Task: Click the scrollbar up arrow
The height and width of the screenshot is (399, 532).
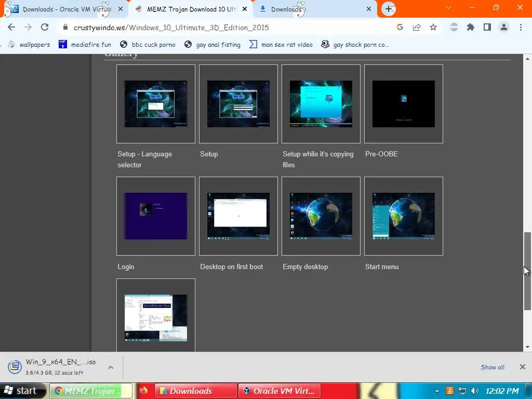Action: (527, 59)
